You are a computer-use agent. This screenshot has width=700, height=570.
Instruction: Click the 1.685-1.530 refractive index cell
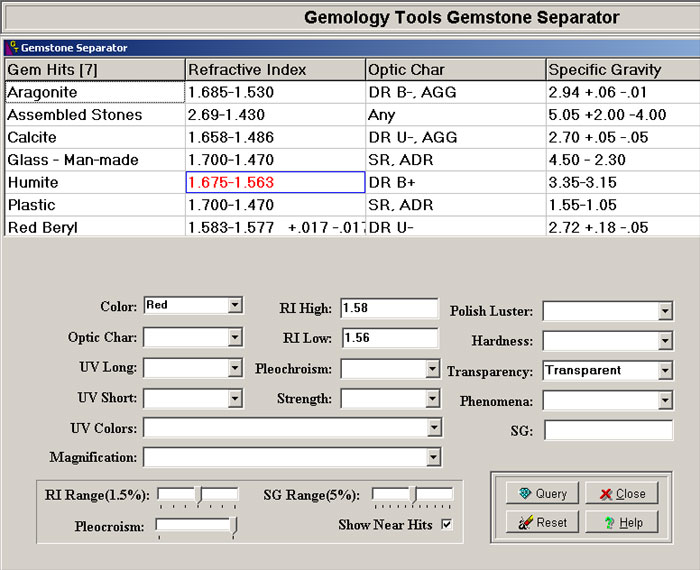[275, 92]
